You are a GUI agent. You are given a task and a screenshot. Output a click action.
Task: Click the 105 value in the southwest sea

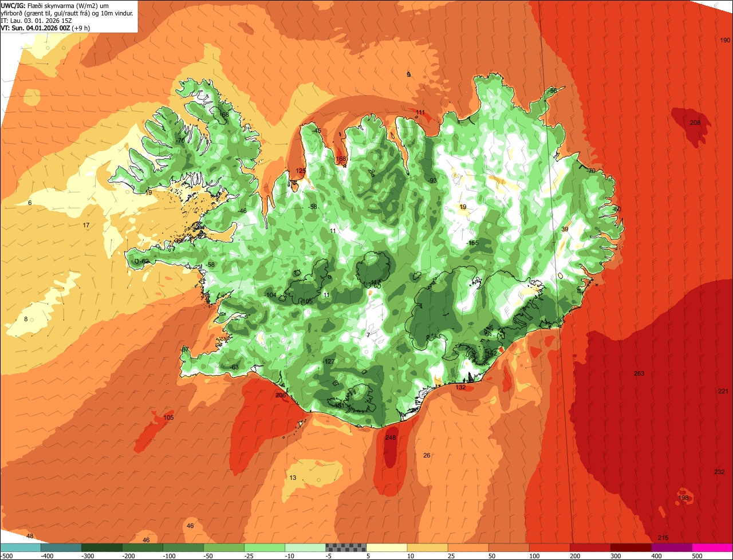[168, 417]
